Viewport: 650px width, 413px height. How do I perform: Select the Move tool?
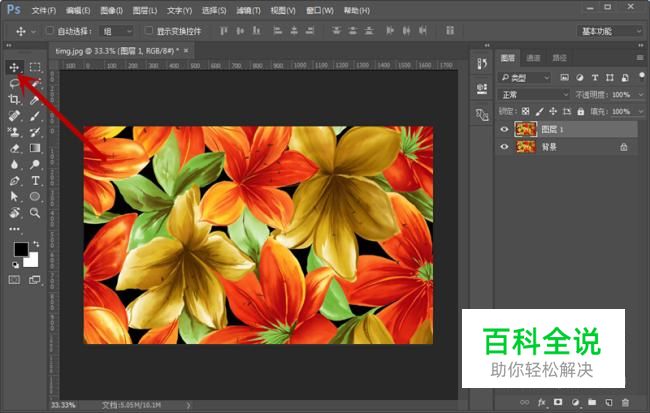tap(14, 67)
